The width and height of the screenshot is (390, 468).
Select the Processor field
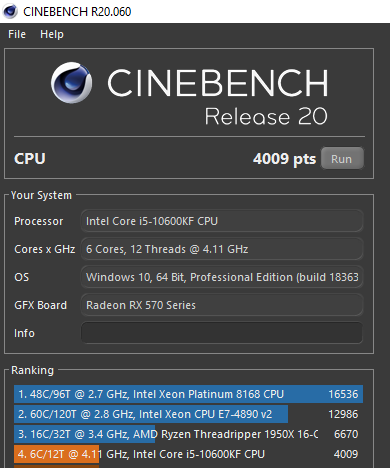222,221
